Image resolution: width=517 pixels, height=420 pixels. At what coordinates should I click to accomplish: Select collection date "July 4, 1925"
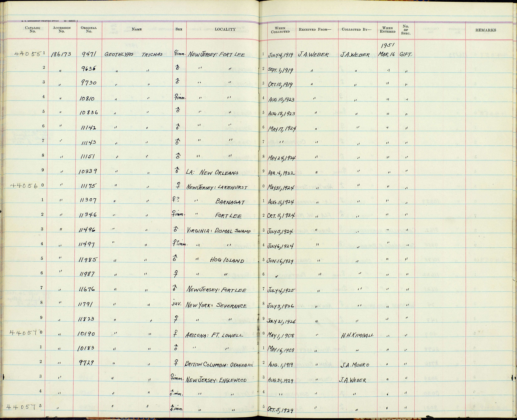pyautogui.click(x=281, y=290)
